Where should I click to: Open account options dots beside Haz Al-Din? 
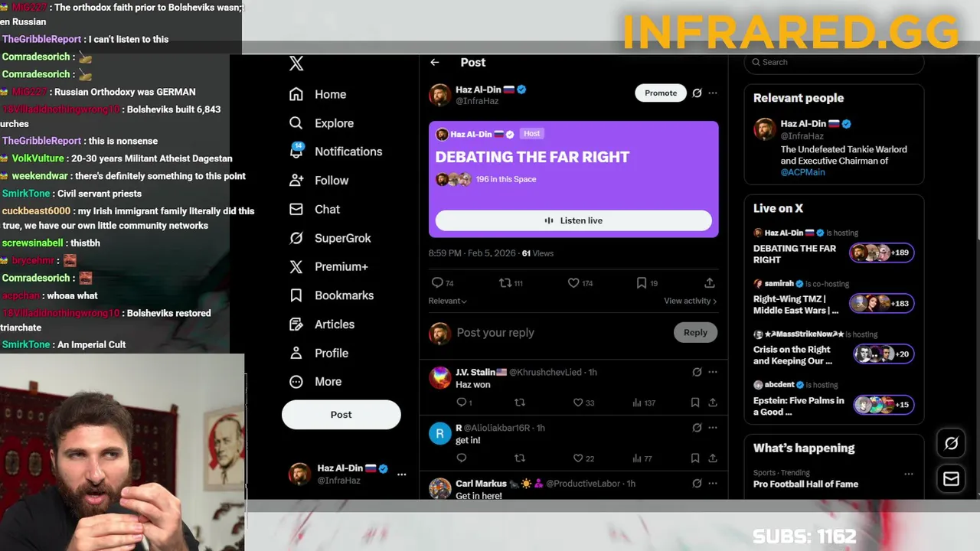click(401, 474)
